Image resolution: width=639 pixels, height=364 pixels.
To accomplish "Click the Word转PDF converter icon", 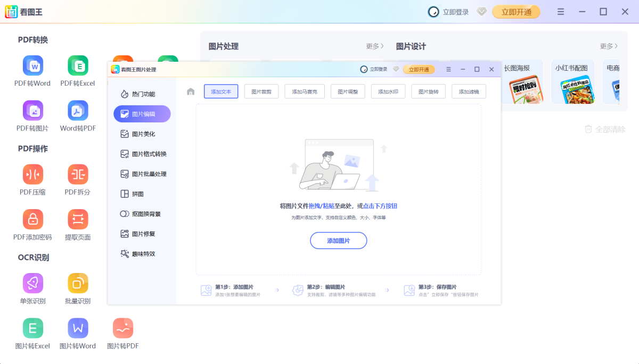I will [78, 111].
